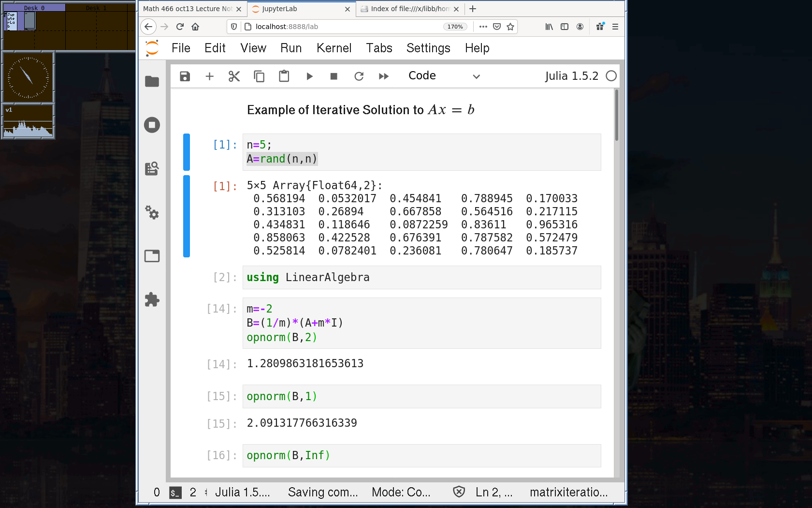Interrupt the kernel with the stop button
Viewport: 812px width, 508px height.
(333, 76)
